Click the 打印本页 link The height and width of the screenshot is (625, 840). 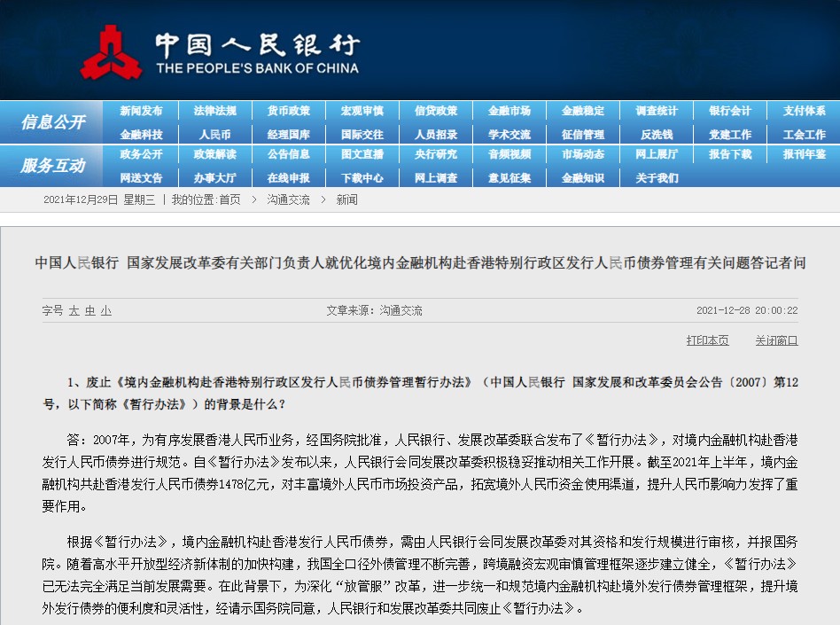708,340
